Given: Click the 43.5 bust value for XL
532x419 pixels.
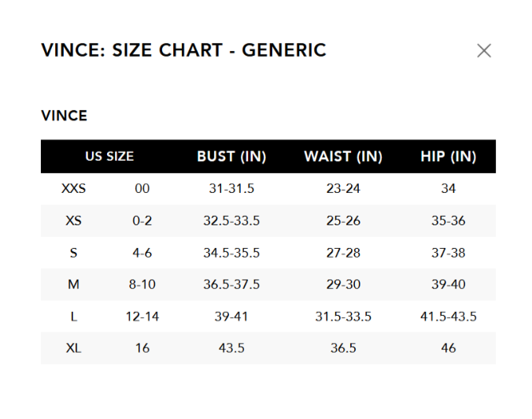Looking at the screenshot, I should 231,348.
